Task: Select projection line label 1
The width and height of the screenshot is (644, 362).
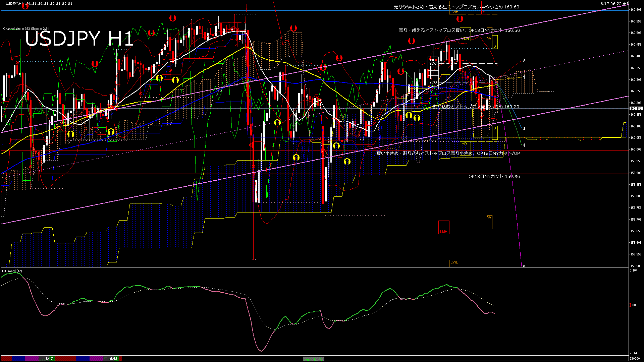Action: click(x=524, y=77)
